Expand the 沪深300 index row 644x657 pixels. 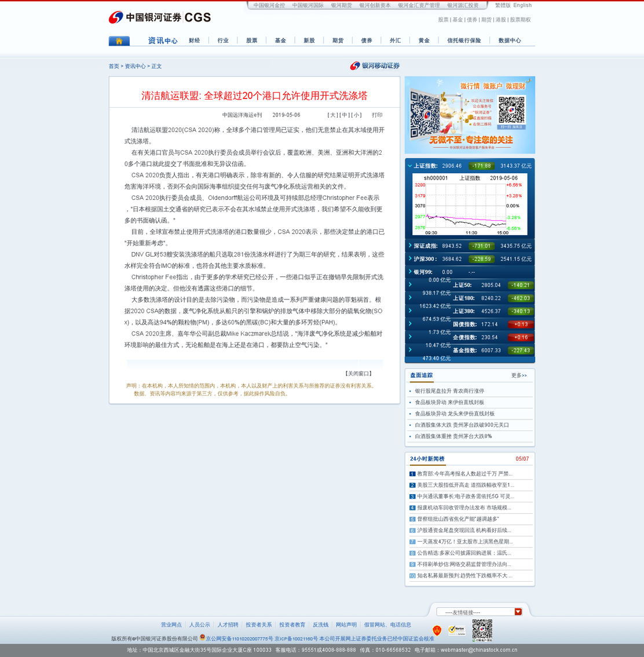point(410,258)
